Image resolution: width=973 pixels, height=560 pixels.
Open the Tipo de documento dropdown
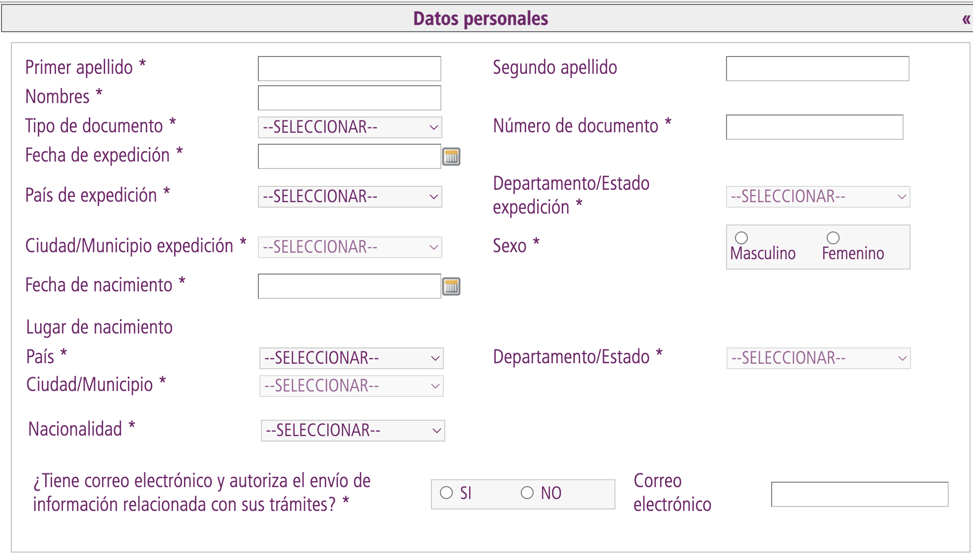pyautogui.click(x=349, y=127)
